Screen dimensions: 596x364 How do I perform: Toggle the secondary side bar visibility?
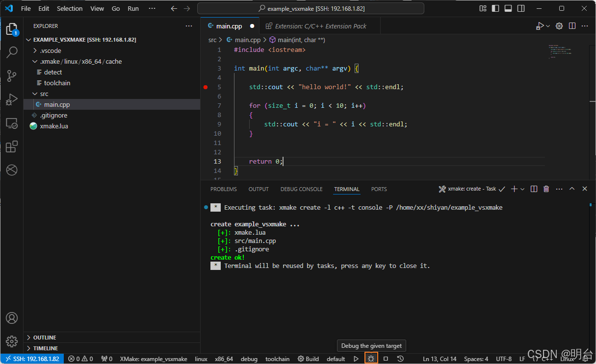520,8
